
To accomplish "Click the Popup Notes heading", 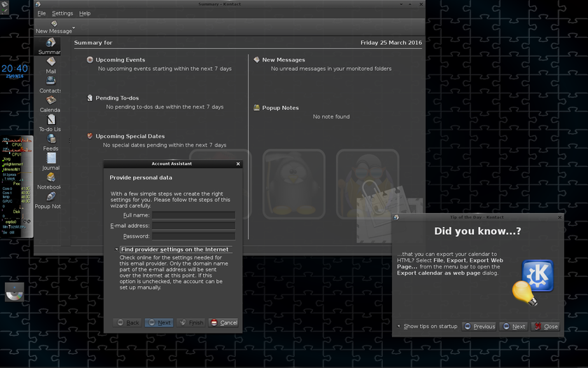I will (x=280, y=108).
